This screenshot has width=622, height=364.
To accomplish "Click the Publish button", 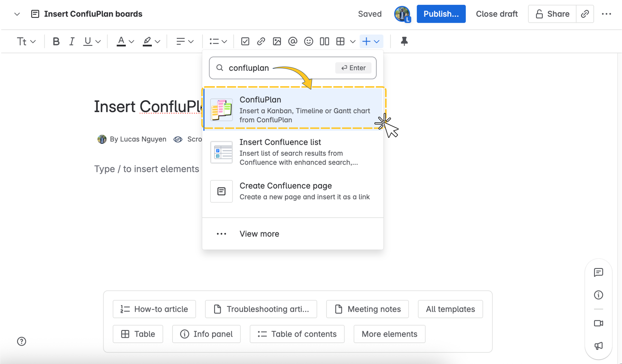I will coord(441,14).
